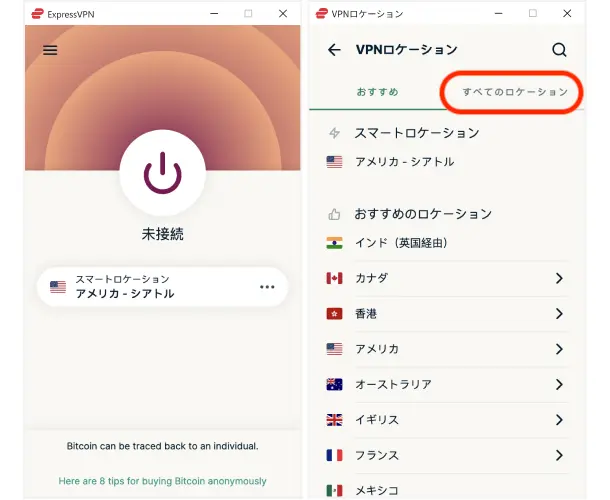
Task: Click the thumbs-up recommended locations icon
Action: pos(334,214)
